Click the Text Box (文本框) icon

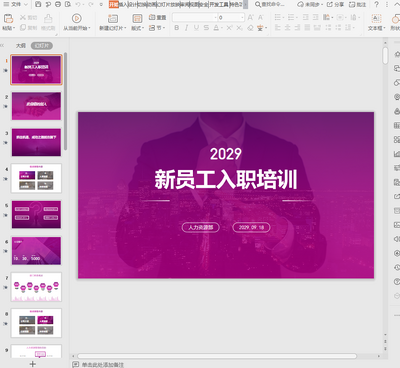(x=376, y=18)
